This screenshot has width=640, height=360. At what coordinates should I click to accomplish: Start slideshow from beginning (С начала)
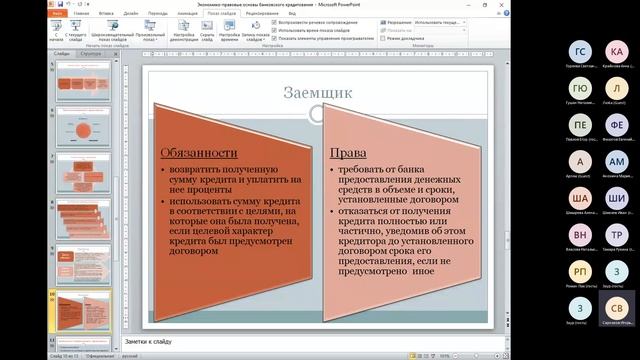pos(56,31)
